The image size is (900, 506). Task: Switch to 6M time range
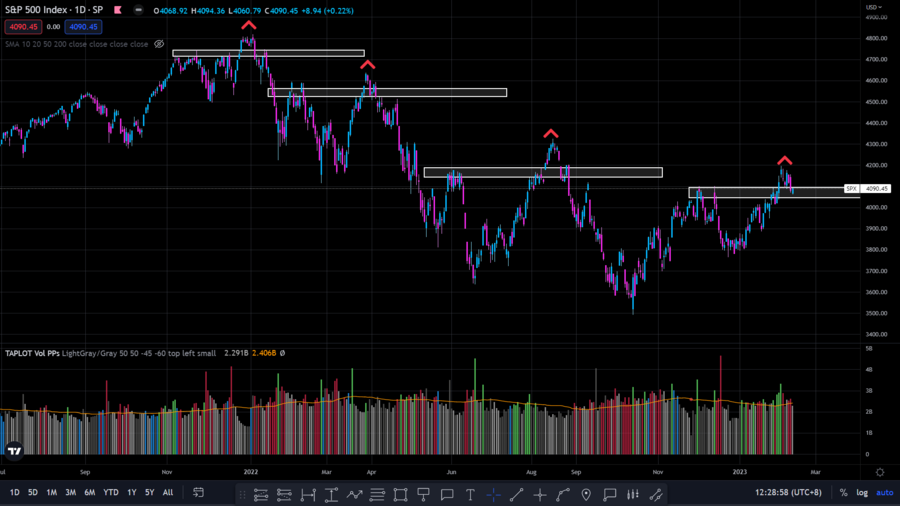click(x=90, y=492)
